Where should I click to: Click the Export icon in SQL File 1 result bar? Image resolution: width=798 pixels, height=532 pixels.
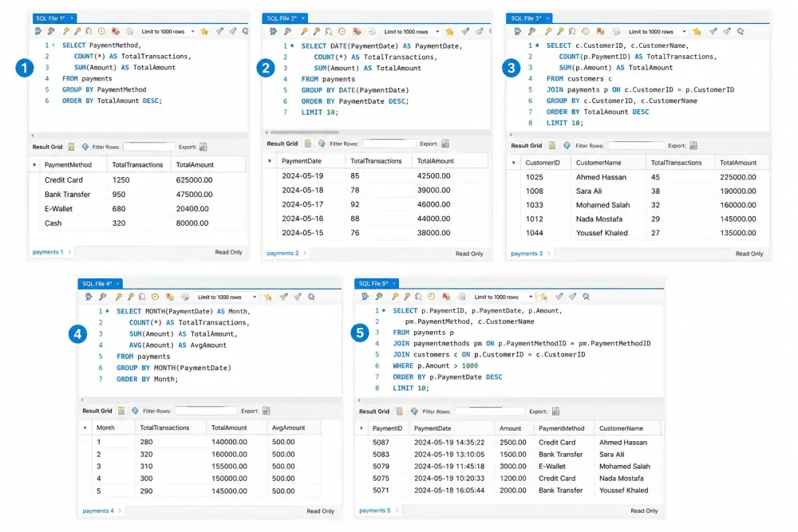point(203,147)
